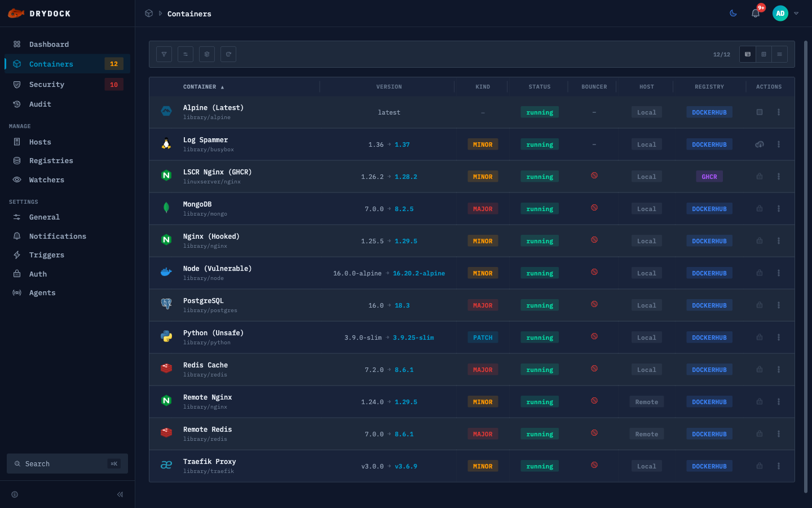Open actions menu for Remote Nginx

tap(779, 402)
